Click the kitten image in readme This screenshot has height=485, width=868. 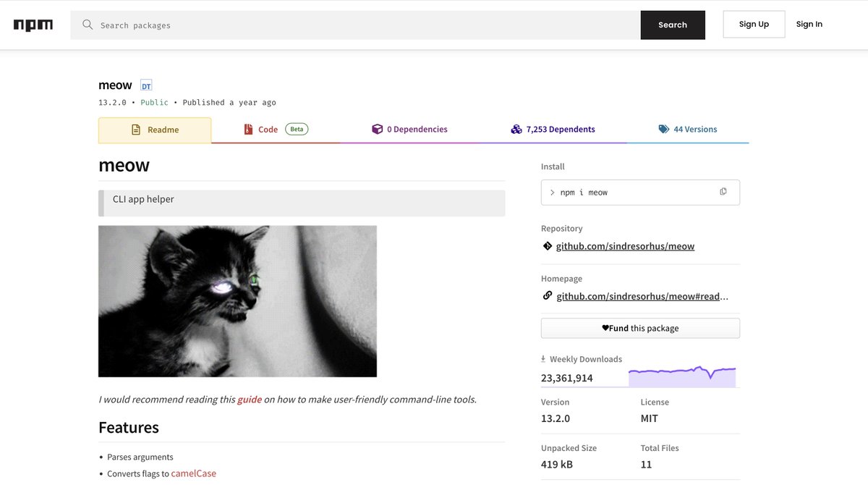(237, 301)
